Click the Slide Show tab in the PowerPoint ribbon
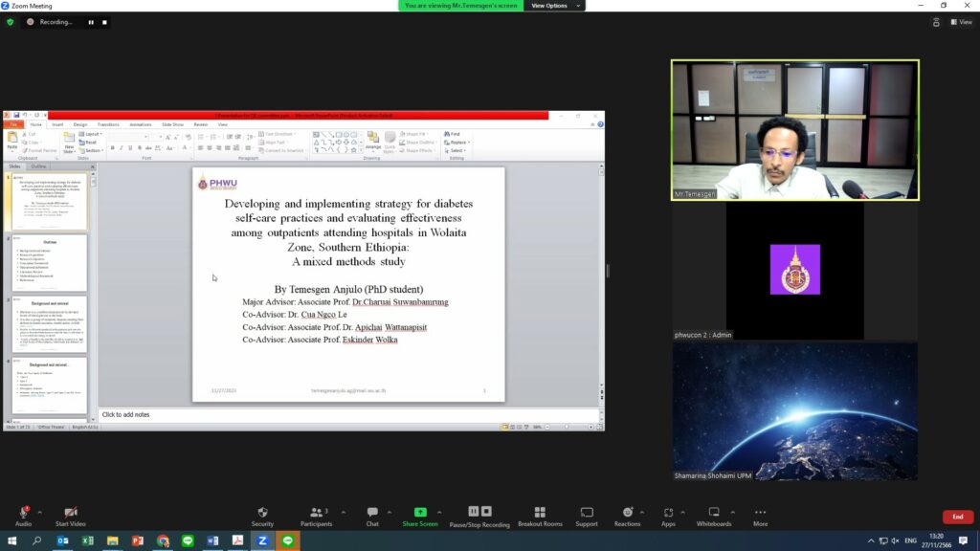Screen dimensions: 980x551 pyautogui.click(x=172, y=124)
